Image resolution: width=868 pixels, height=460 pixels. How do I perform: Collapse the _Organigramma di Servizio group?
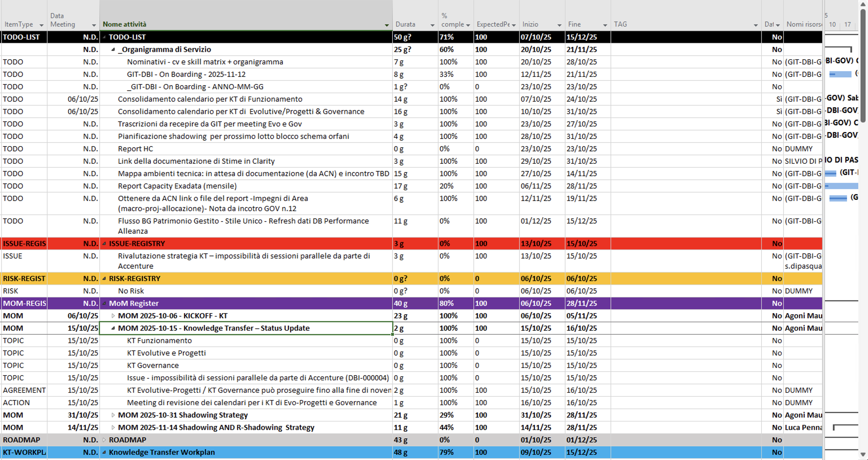(113, 50)
